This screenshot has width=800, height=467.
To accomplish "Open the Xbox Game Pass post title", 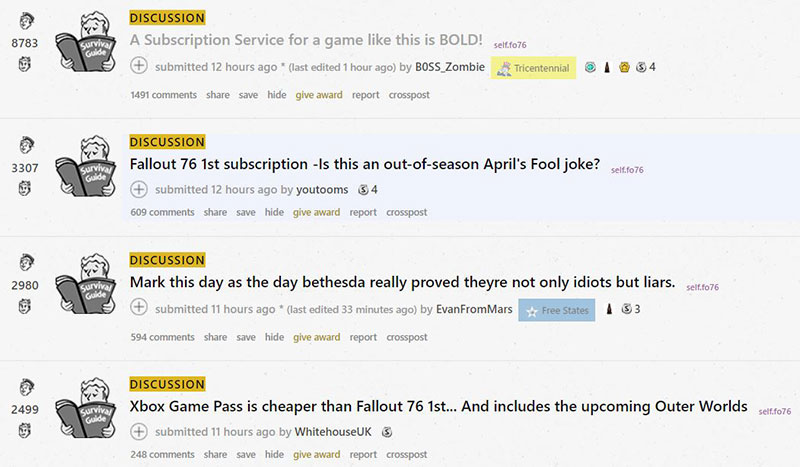I will click(x=439, y=407).
